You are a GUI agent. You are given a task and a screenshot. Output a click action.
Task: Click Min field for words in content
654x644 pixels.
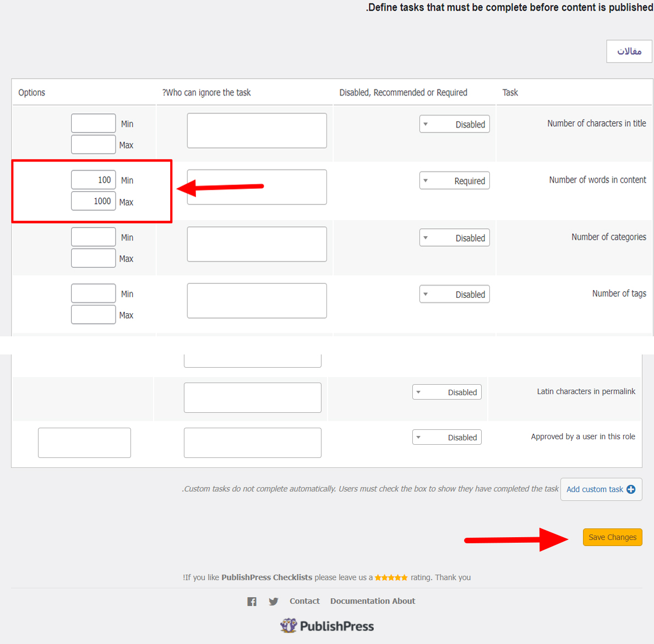click(93, 180)
